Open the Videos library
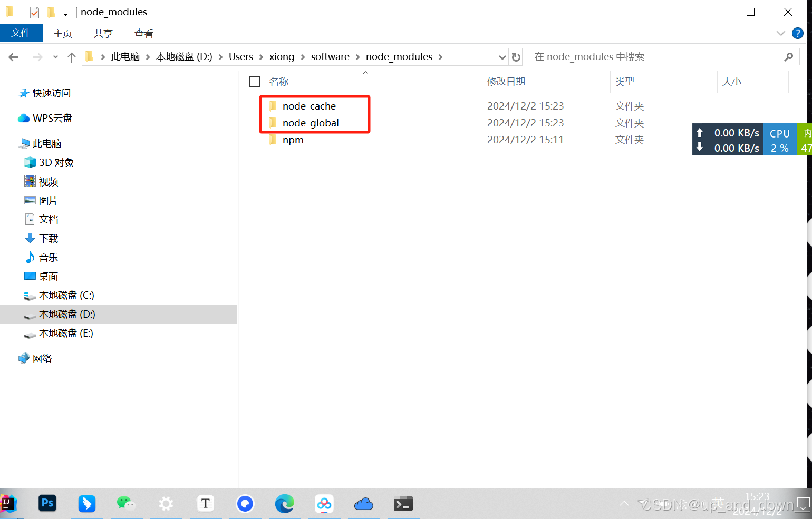Viewport: 812px width, 519px height. point(42,181)
